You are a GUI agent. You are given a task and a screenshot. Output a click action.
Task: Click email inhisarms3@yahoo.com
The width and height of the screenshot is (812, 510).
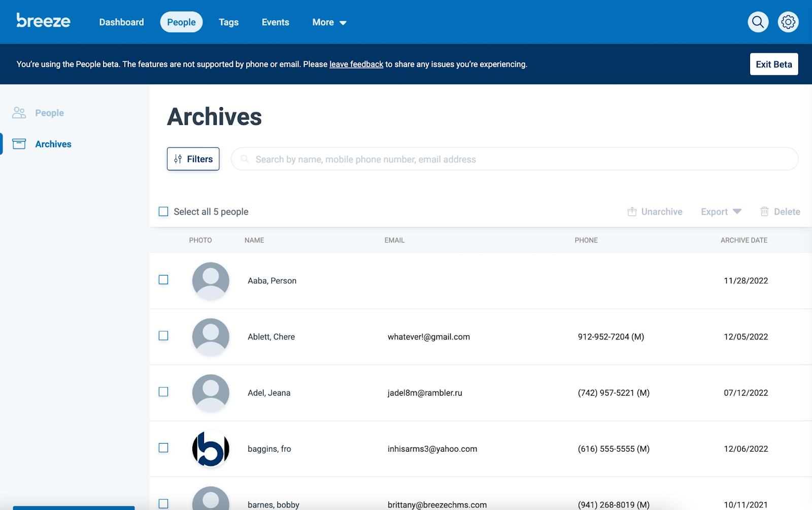click(x=432, y=449)
